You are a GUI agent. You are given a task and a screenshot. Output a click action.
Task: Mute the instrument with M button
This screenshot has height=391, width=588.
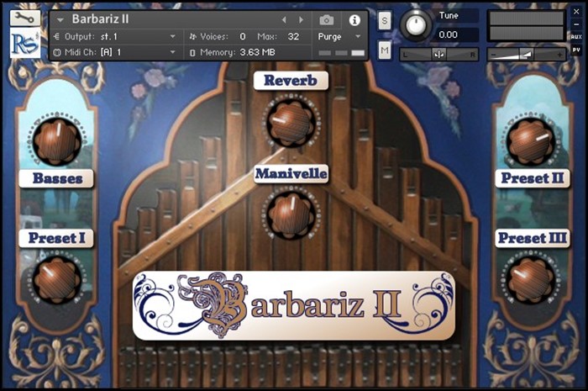(385, 50)
